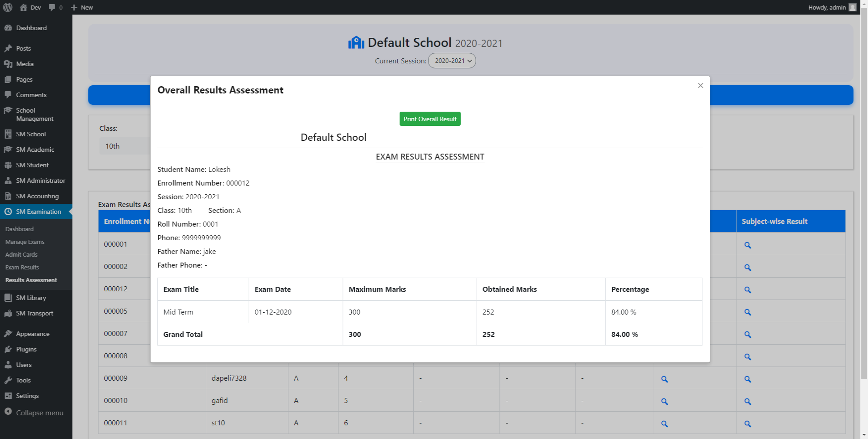
Task: Close the Overall Results Assessment modal
Action: (x=700, y=86)
